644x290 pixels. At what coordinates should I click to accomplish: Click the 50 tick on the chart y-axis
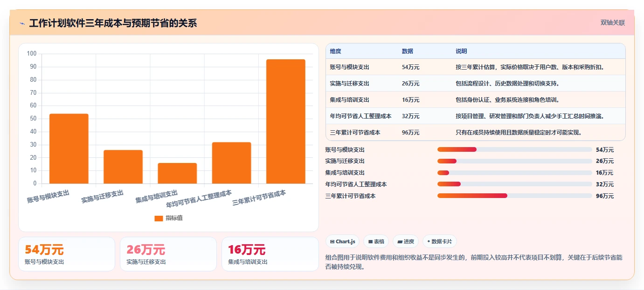pyautogui.click(x=33, y=119)
